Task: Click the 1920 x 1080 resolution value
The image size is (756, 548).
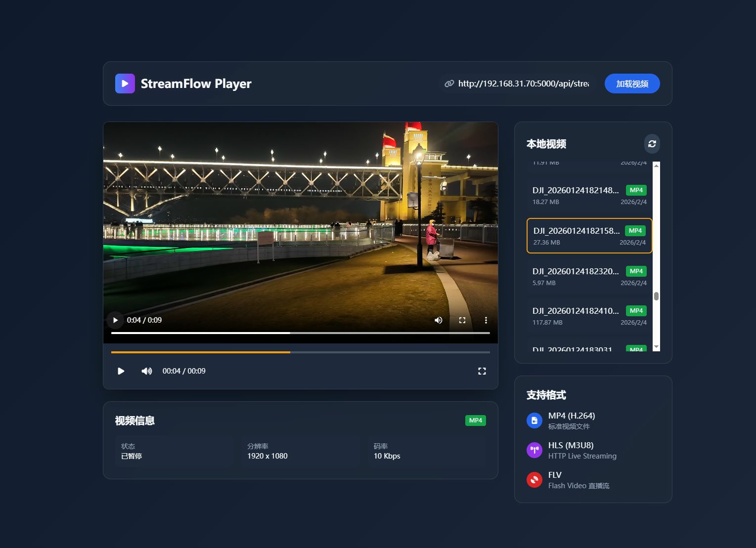Action: (267, 456)
